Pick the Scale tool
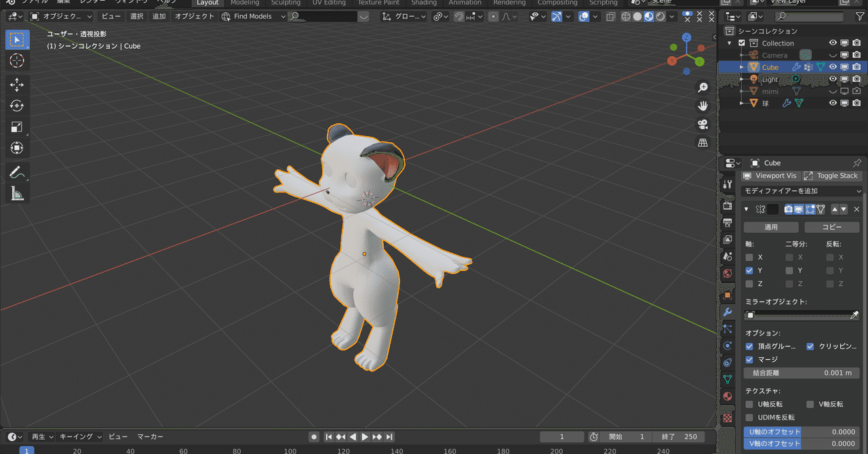This screenshot has width=868, height=454. (x=17, y=127)
